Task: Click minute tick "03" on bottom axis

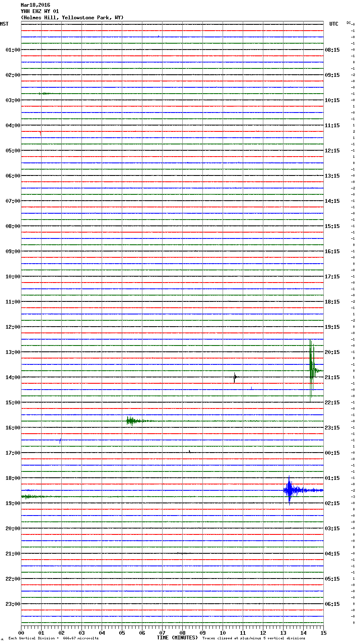Action: click(81, 633)
